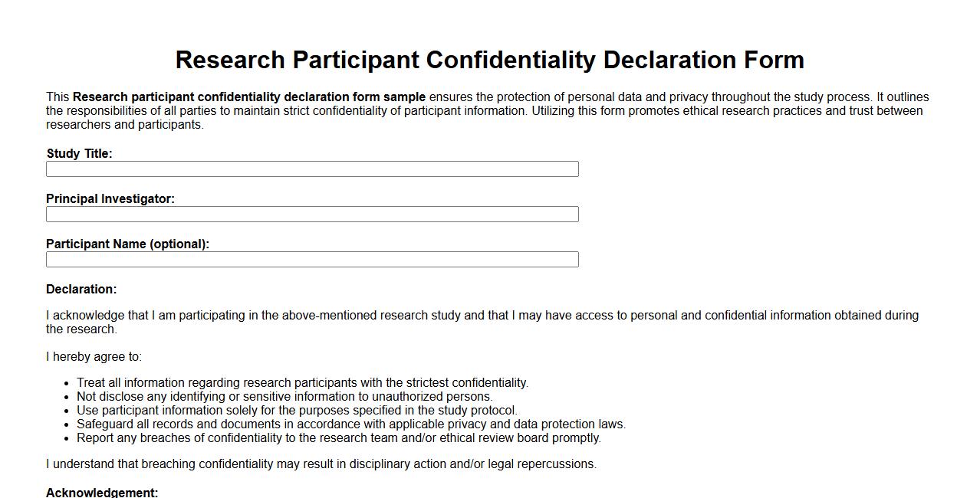This screenshot has height=498, width=980.
Task: Click the data protection laws bullet
Action: (351, 424)
